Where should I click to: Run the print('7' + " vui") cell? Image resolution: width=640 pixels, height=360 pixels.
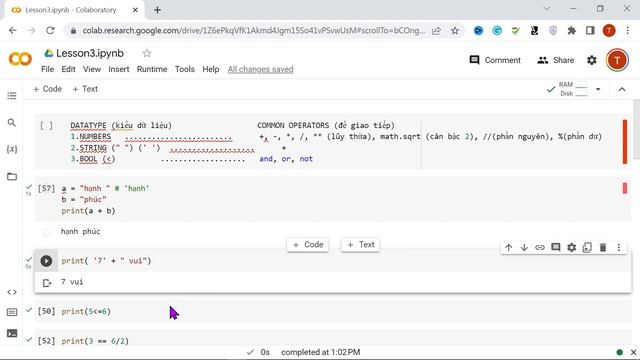46,261
